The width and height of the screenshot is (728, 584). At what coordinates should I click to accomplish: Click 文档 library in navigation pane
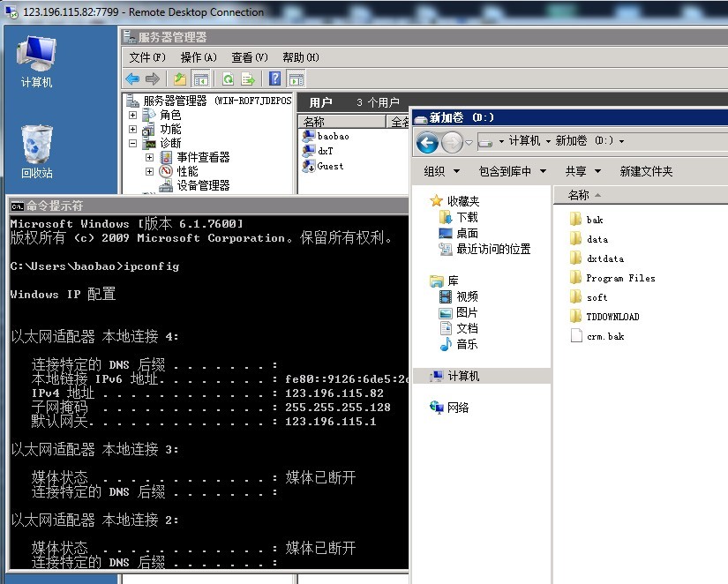tap(458, 328)
